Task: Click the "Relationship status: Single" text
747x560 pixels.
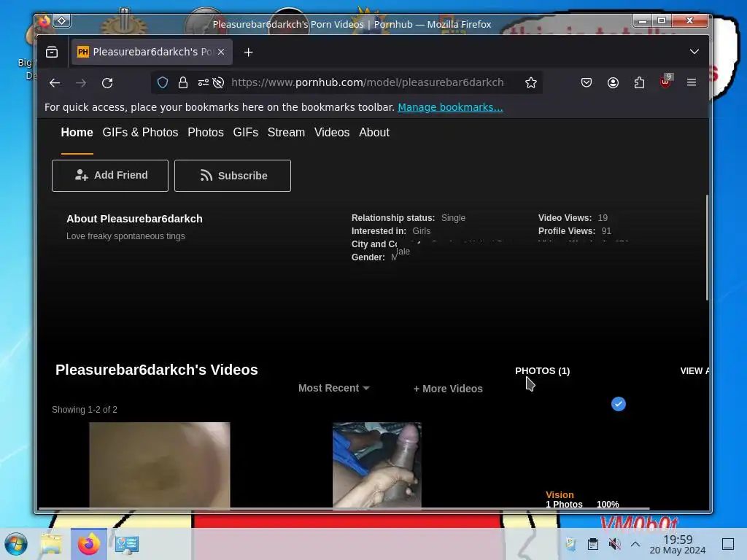Action: [409, 217]
